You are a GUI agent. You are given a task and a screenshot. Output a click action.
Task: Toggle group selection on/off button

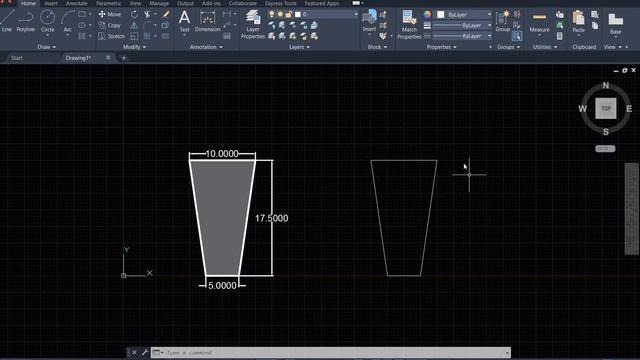[517, 36]
